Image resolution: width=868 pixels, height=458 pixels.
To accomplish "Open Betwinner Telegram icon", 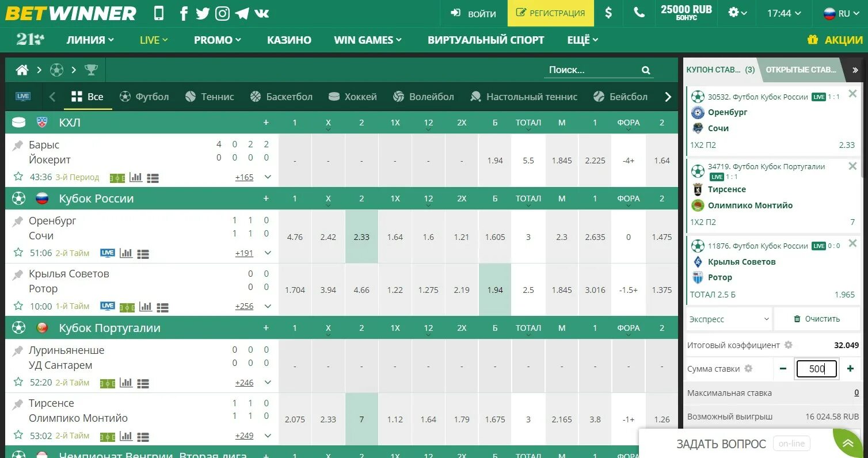I will pyautogui.click(x=242, y=13).
